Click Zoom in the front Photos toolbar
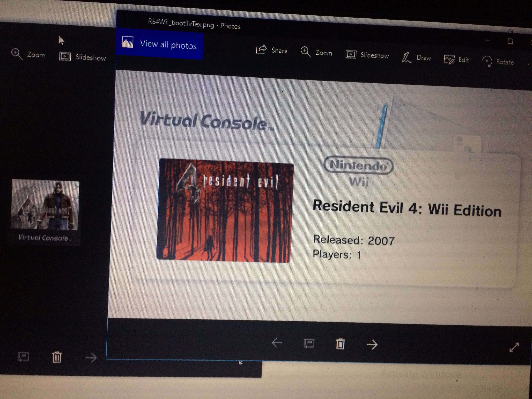 point(316,52)
